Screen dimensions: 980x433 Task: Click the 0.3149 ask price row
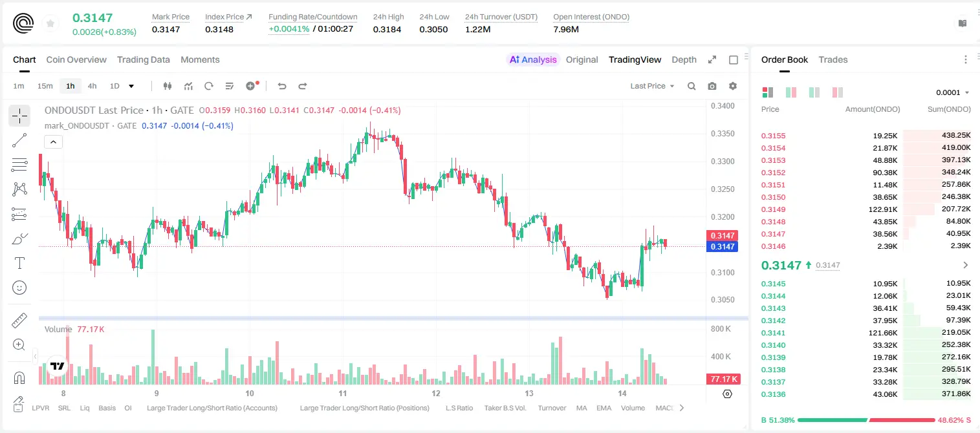coord(866,209)
